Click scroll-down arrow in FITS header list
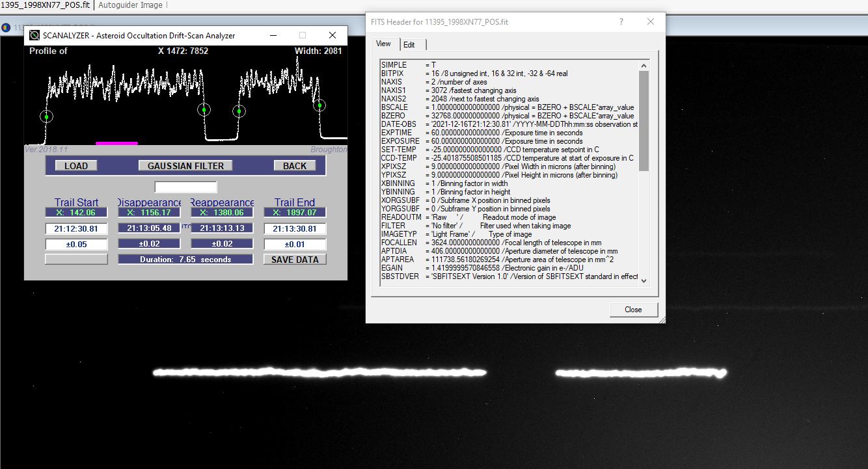The height and width of the screenshot is (469, 868). (644, 280)
